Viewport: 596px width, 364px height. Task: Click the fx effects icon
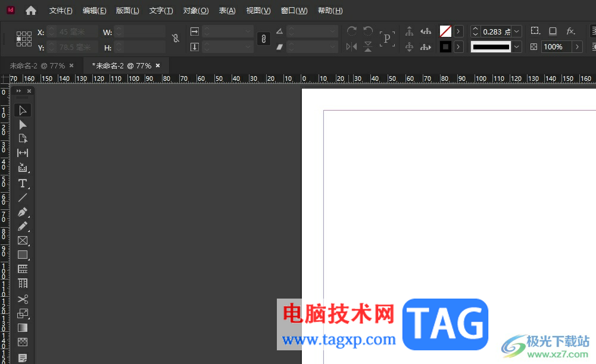coord(570,31)
